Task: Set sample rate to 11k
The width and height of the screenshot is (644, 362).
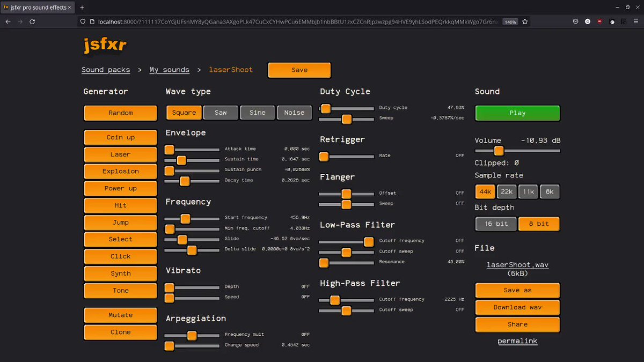Action: pyautogui.click(x=528, y=192)
